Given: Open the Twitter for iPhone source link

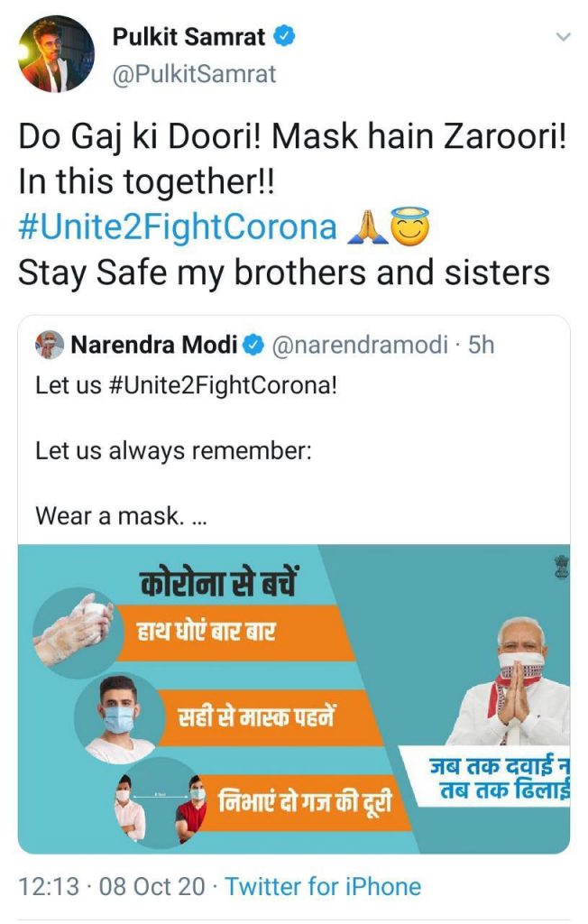Looking at the screenshot, I should 323,886.
